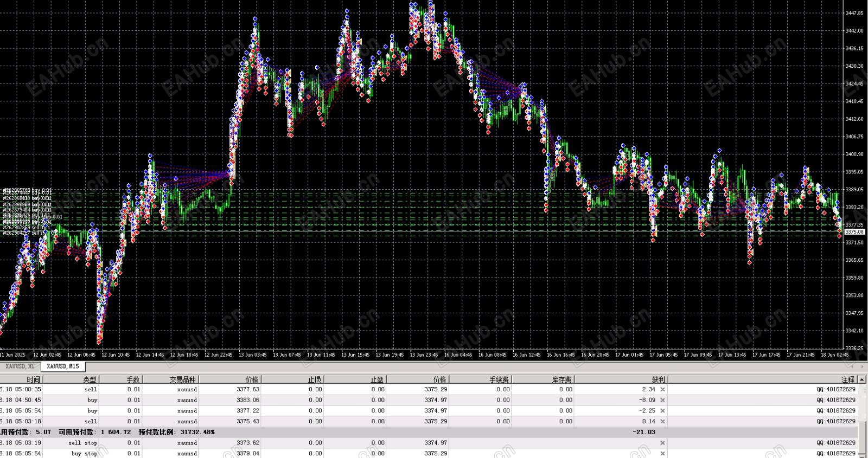Click the open price 3383.06 cell
Screen dimensions: 868x458
pos(248,400)
